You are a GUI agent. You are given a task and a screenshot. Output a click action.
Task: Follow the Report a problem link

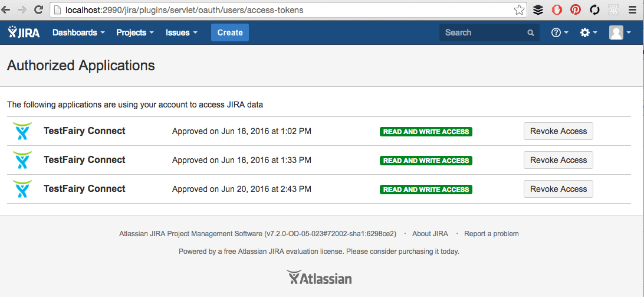coord(491,234)
